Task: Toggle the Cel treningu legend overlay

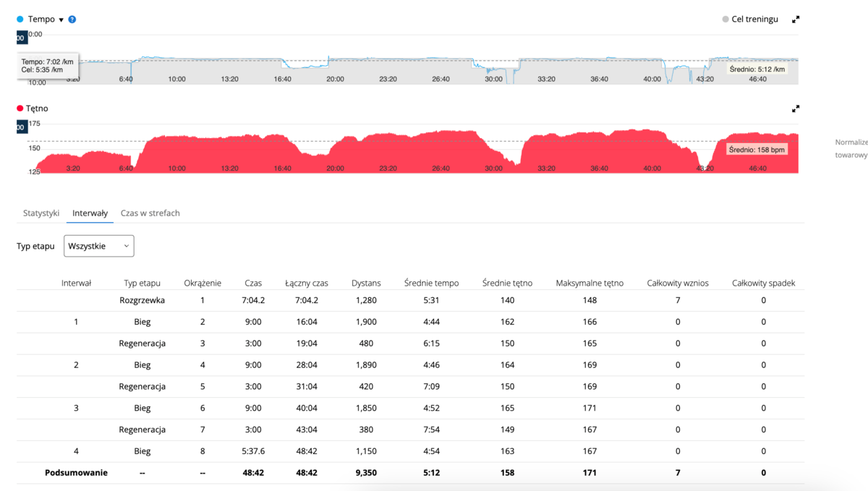Action: click(x=750, y=20)
